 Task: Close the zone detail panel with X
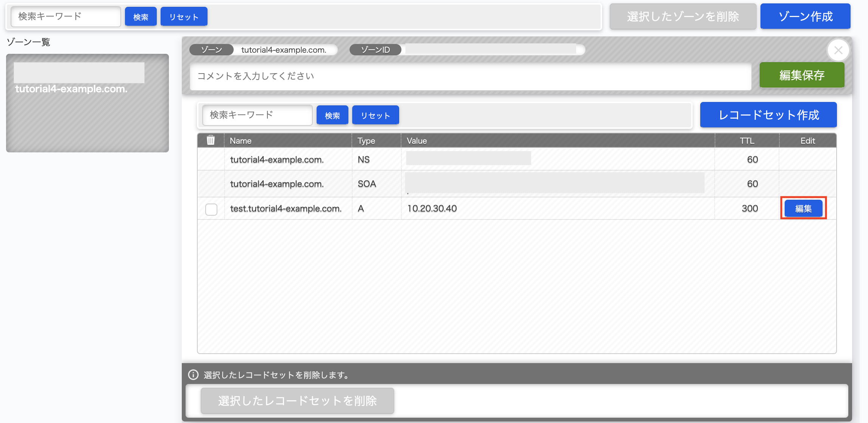pyautogui.click(x=838, y=50)
